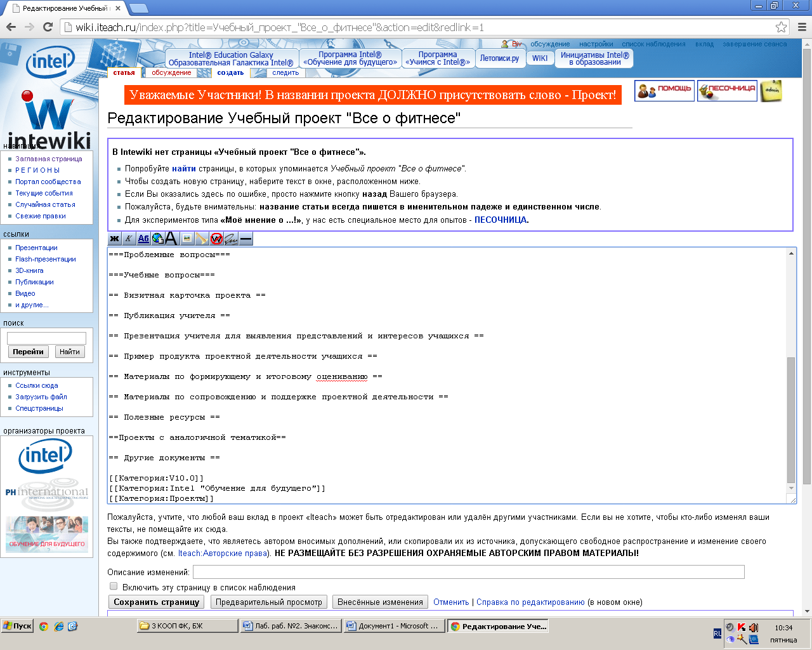Click Внесённые изменения button

coord(380,602)
